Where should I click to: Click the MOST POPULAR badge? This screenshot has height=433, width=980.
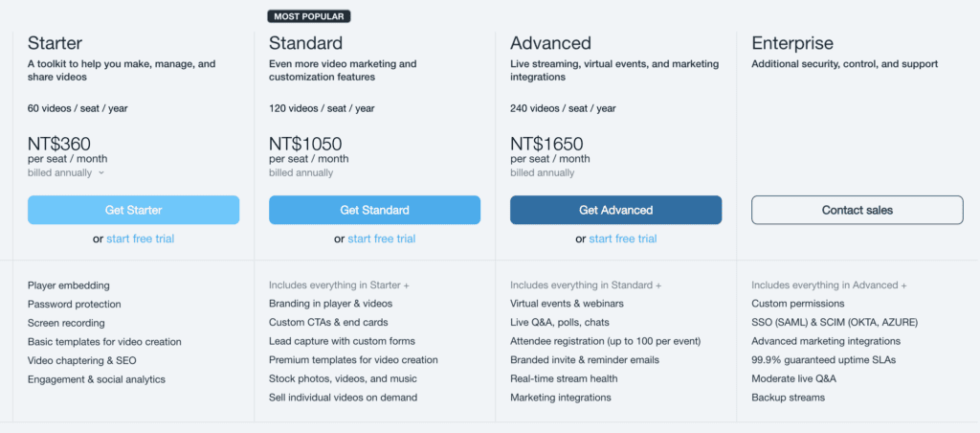click(310, 16)
